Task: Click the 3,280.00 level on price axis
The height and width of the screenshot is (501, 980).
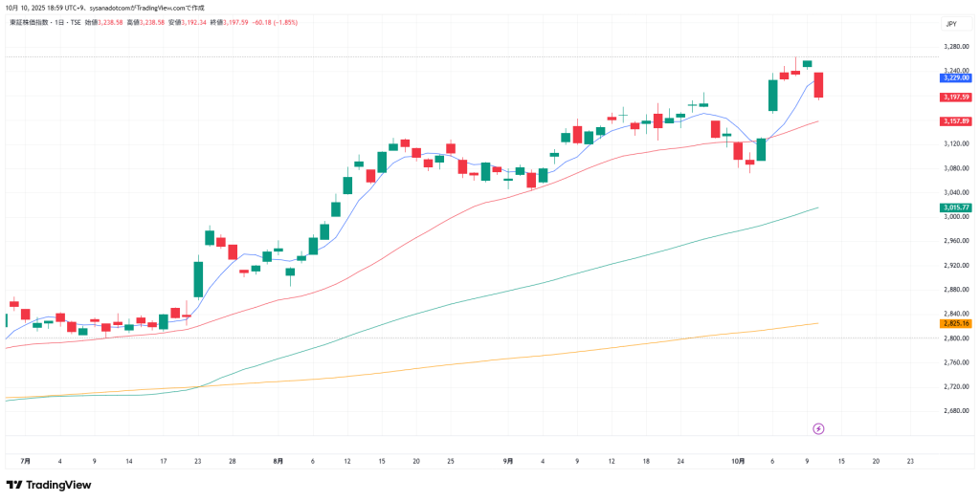Action: tap(953, 46)
